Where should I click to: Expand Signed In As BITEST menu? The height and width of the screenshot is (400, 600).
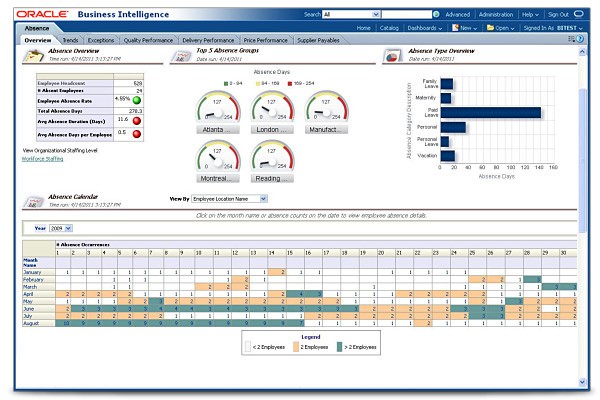pos(553,28)
